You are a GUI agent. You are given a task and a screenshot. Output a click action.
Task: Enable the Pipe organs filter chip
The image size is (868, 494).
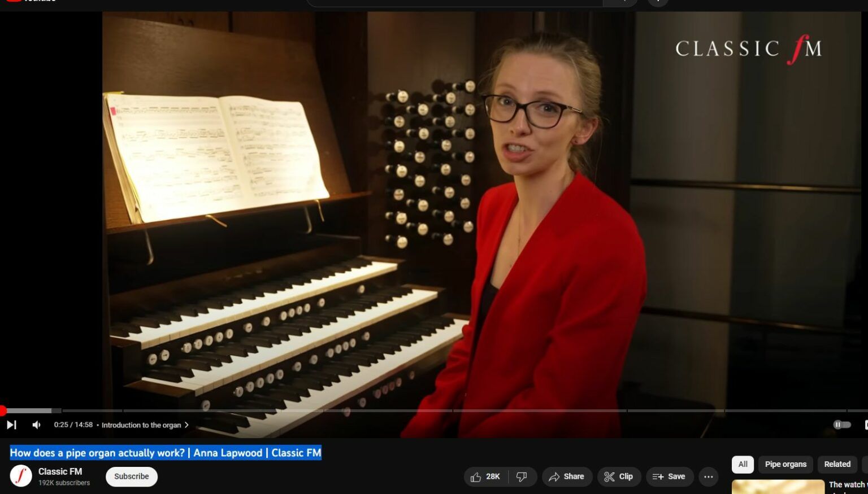(x=785, y=464)
